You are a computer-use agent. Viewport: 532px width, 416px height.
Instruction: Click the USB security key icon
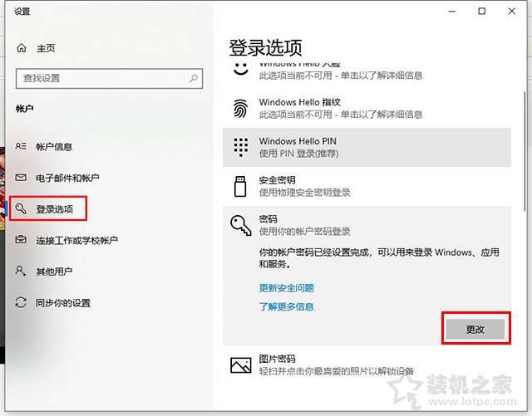pyautogui.click(x=240, y=186)
